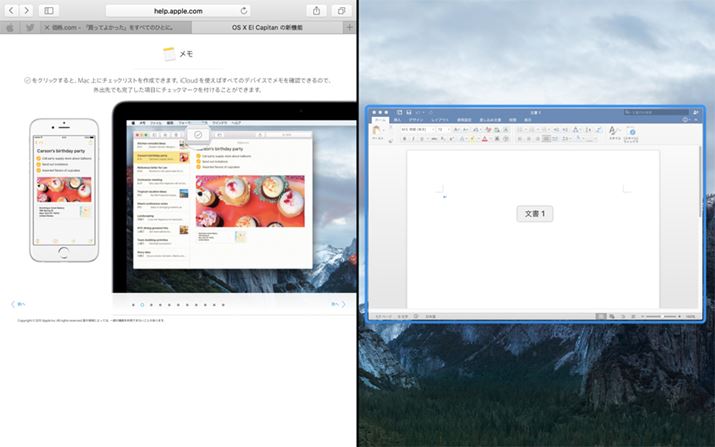Viewport: 715px width, 447px height.
Task: Show the Safari sidebar
Action: (x=49, y=10)
